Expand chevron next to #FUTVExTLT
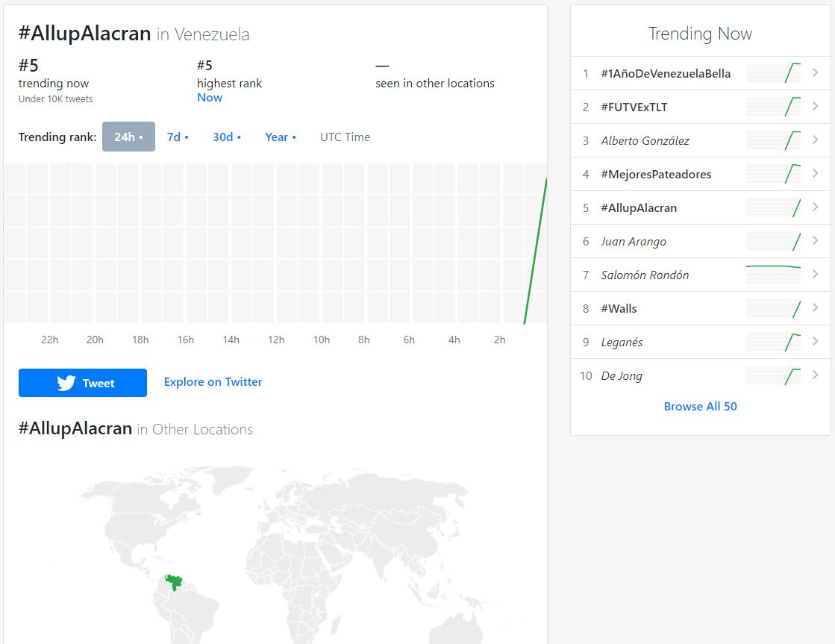This screenshot has width=835, height=644. [x=816, y=106]
